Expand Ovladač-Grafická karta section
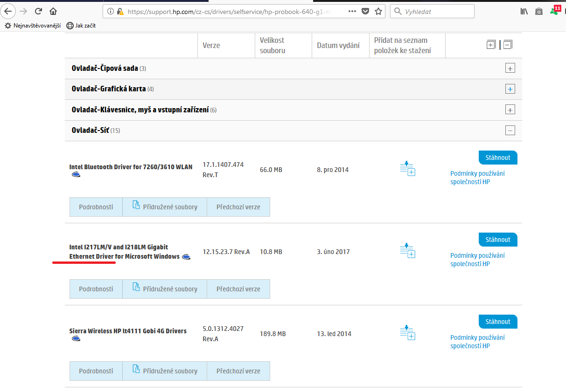This screenshot has height=392, width=566. (510, 89)
